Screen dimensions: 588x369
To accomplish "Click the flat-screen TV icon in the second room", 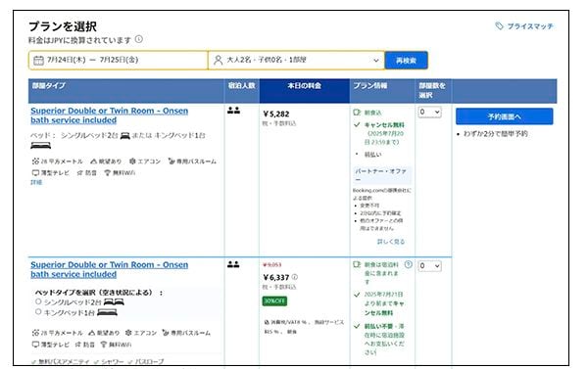I will (35, 345).
